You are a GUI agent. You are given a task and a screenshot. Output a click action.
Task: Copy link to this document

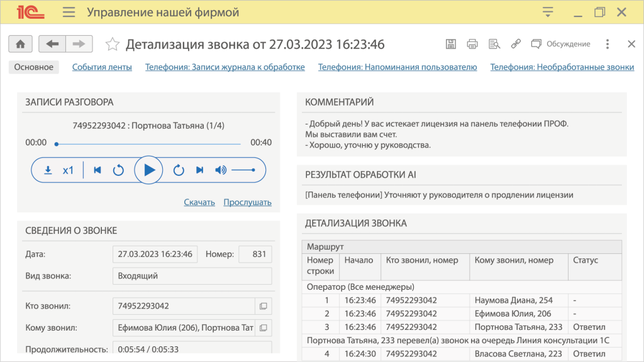516,44
